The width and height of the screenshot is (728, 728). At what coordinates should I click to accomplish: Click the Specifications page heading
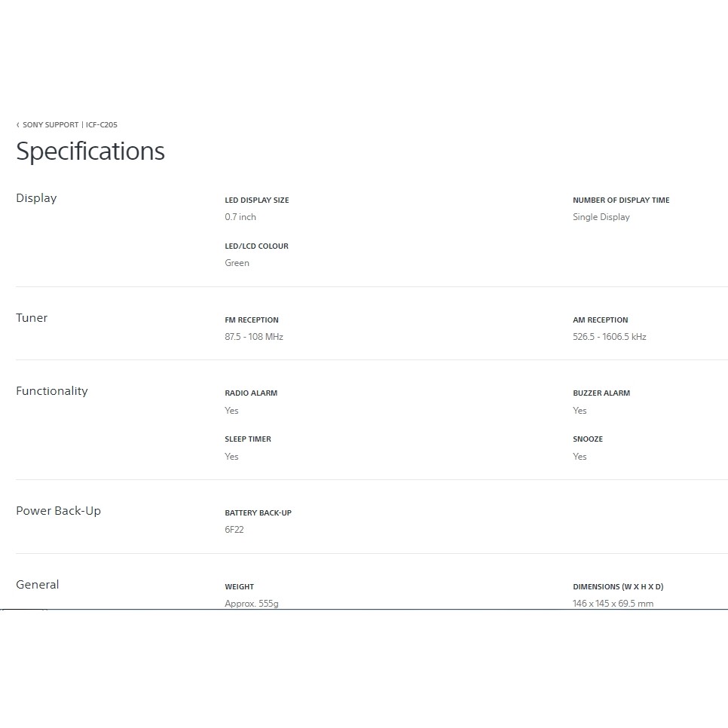(x=90, y=151)
